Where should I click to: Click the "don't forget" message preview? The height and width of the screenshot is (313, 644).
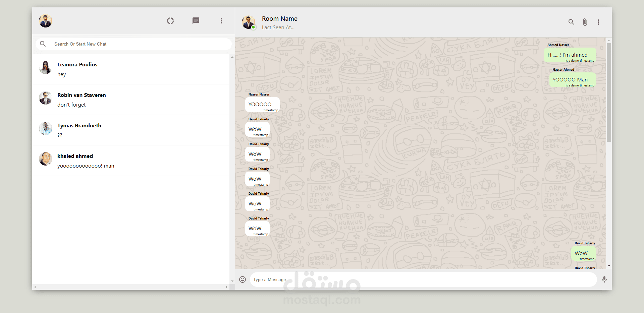[x=71, y=105]
